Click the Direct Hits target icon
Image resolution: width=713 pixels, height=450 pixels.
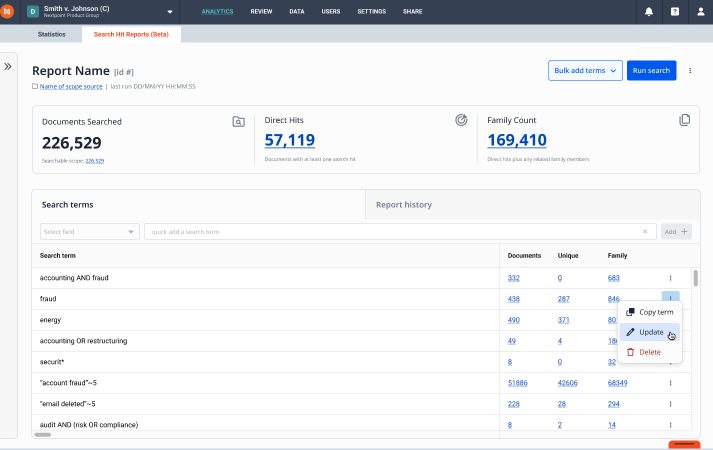(x=461, y=120)
